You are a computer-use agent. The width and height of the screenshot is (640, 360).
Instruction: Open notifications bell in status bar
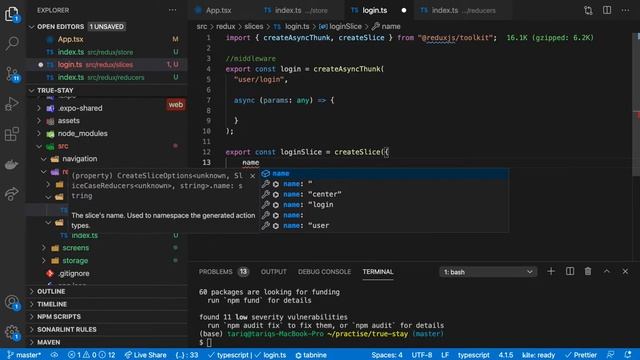tap(628, 355)
